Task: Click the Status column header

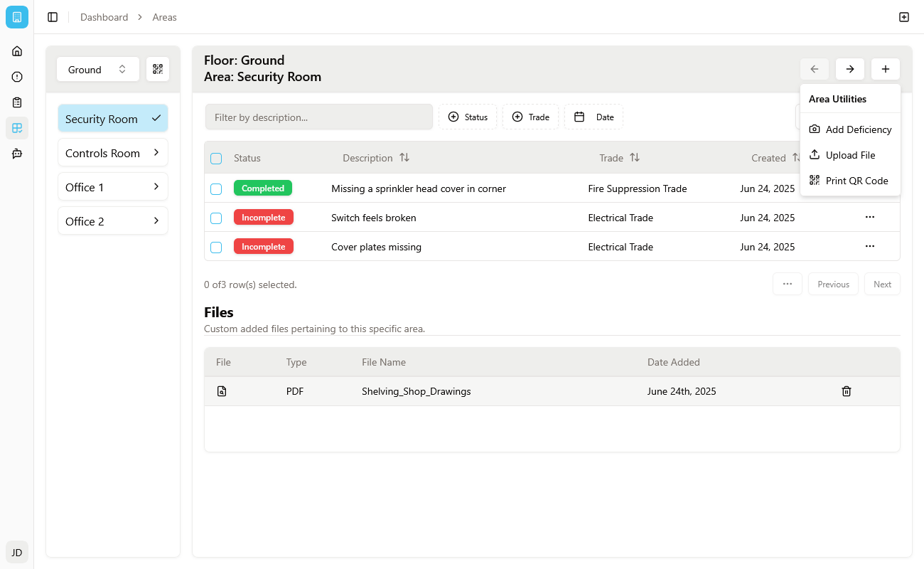Action: coord(247,158)
